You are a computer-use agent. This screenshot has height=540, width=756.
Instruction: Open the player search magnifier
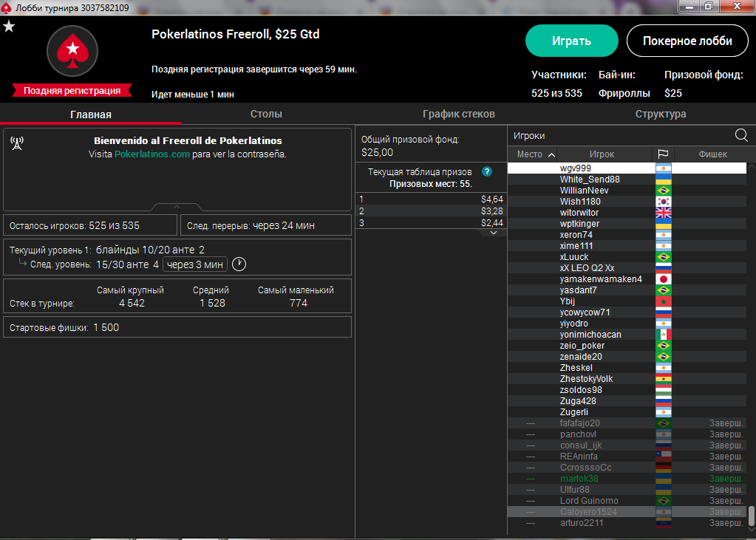(x=741, y=135)
